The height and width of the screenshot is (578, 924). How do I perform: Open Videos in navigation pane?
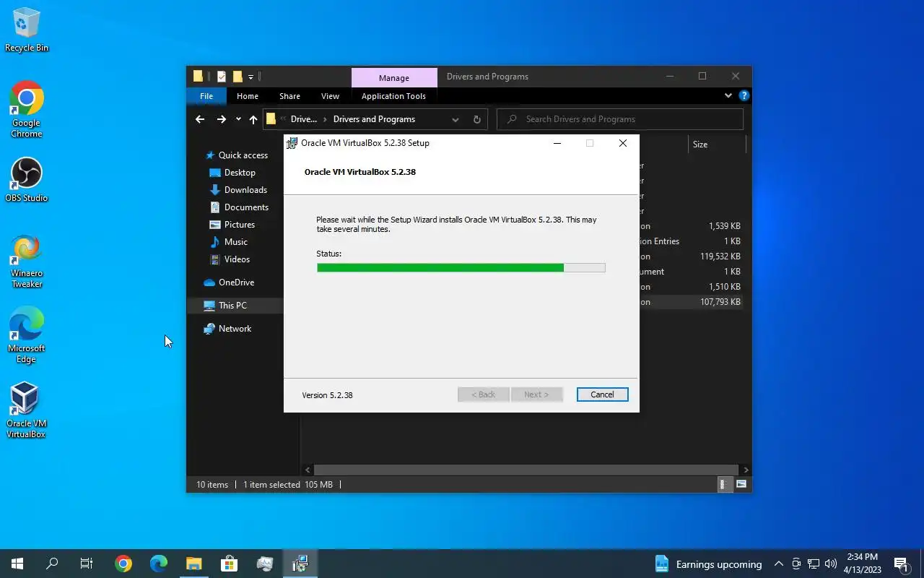pyautogui.click(x=237, y=259)
